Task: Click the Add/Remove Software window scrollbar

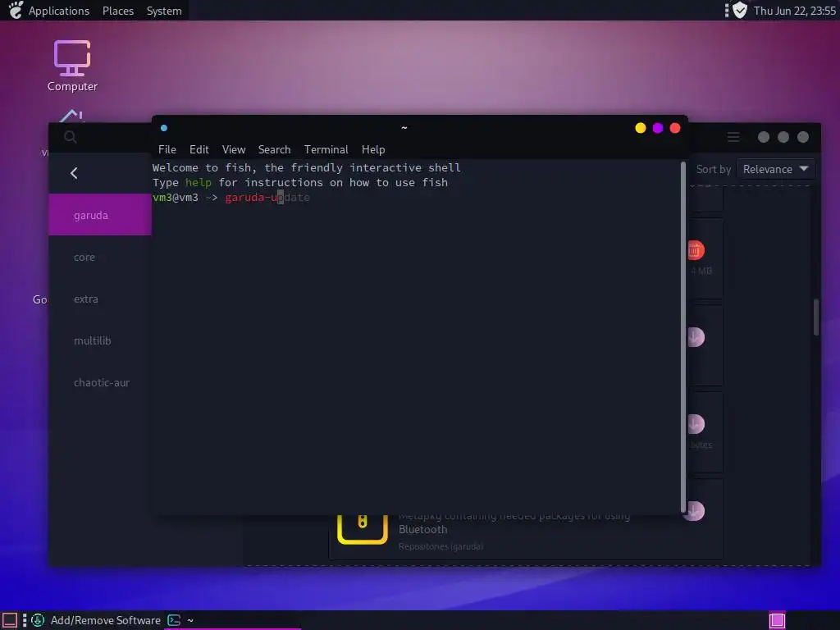Action: [816, 317]
